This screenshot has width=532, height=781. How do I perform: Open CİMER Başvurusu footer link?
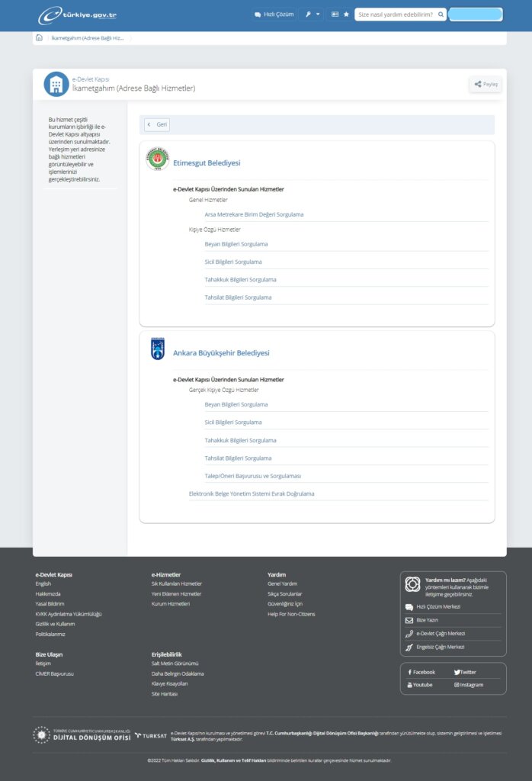coord(54,674)
